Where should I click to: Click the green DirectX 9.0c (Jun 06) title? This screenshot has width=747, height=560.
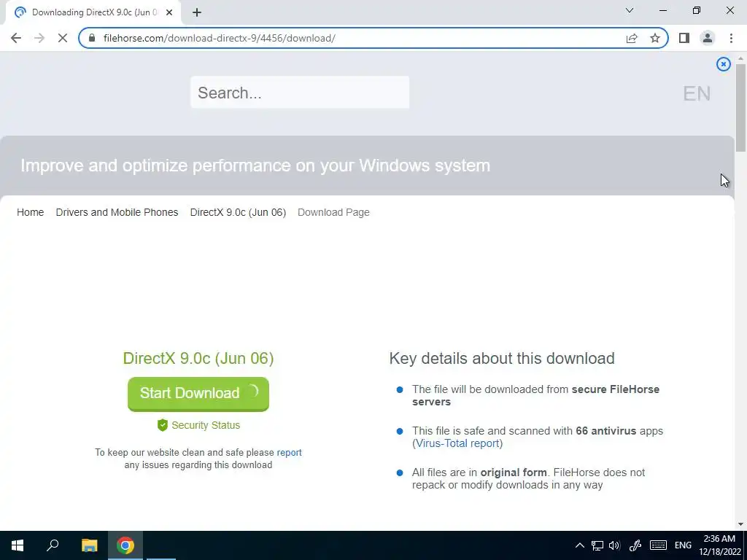click(198, 358)
